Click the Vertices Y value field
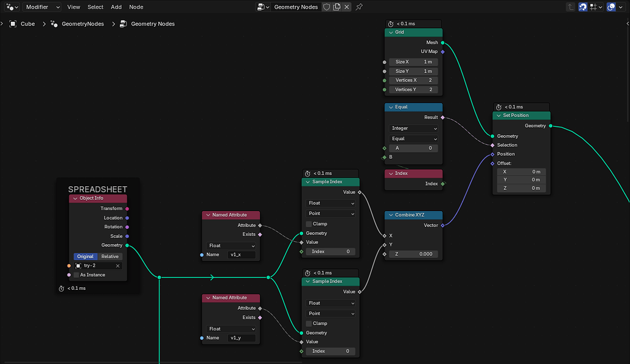Screen dimensions: 630x364 pos(413,89)
